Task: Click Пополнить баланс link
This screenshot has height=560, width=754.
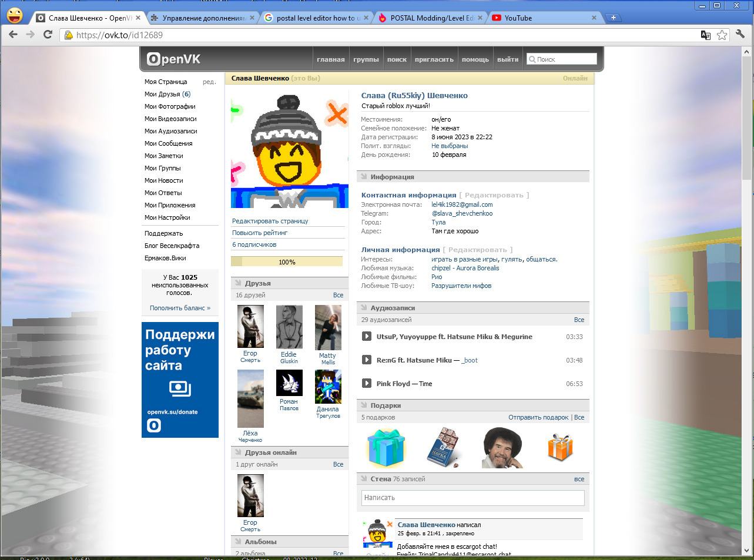Action: point(180,308)
